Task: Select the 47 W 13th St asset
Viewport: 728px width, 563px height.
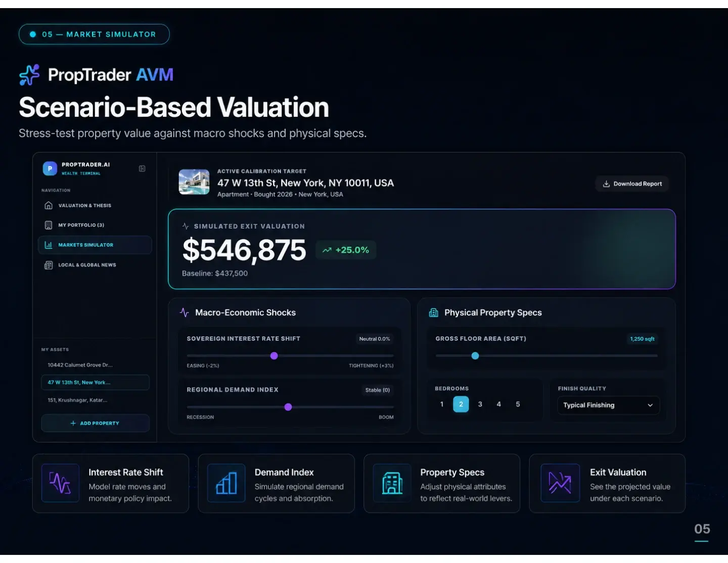Action: coord(95,382)
